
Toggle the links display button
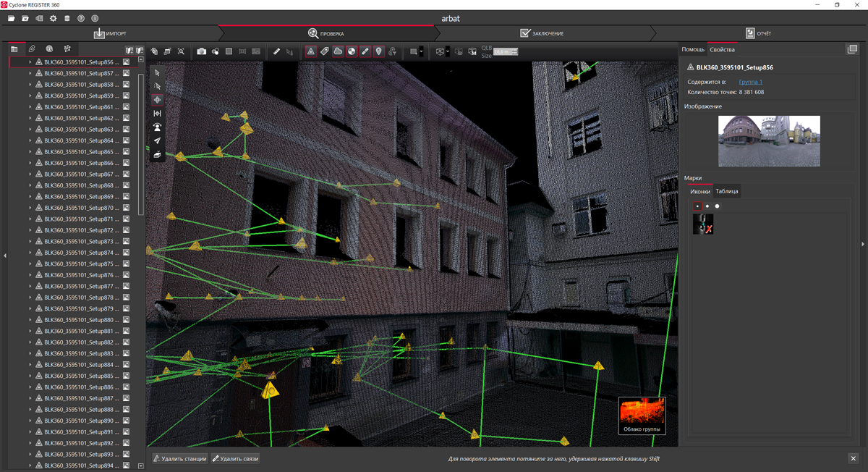[x=365, y=51]
